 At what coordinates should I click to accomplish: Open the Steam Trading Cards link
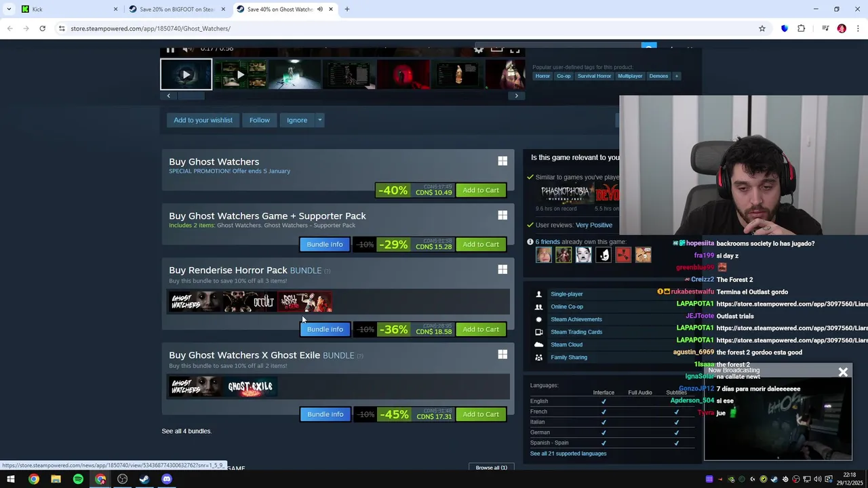[576, 332]
